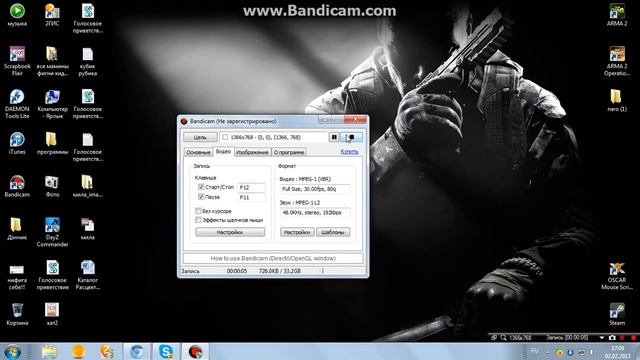Open the музыка desktop shortcut
640x360 pixels.
click(17, 15)
